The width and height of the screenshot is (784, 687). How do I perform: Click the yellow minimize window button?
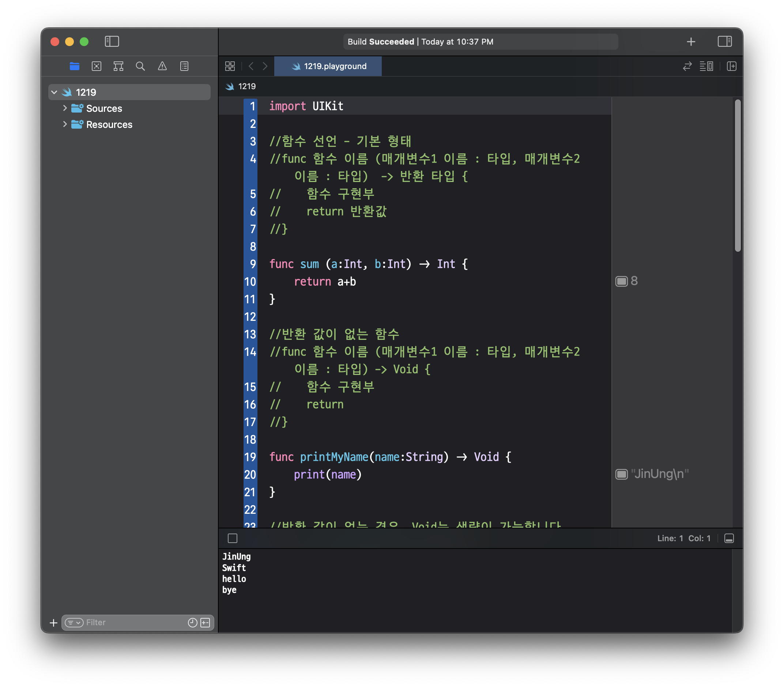click(69, 41)
